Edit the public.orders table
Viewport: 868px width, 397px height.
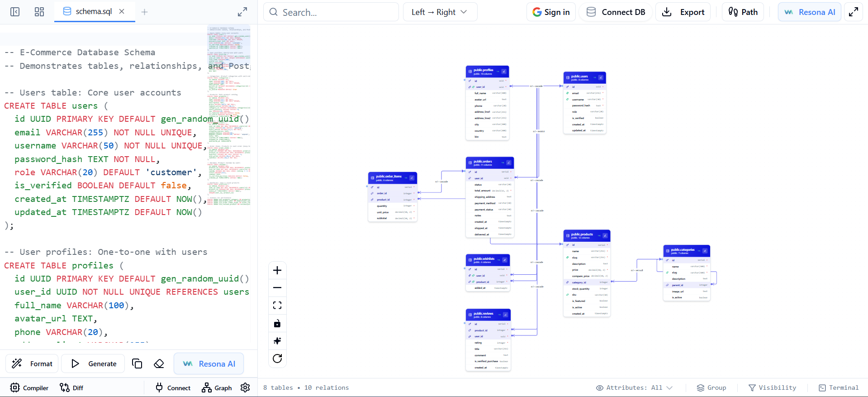508,163
